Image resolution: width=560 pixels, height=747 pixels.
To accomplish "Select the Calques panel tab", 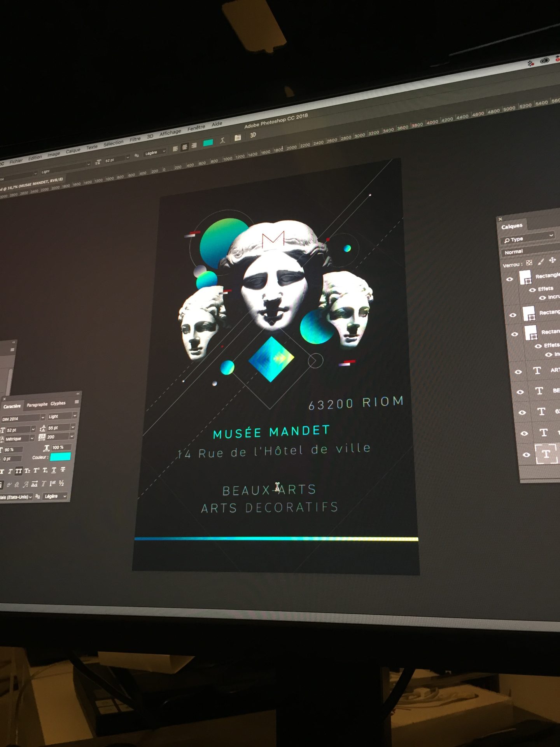I will 512,226.
